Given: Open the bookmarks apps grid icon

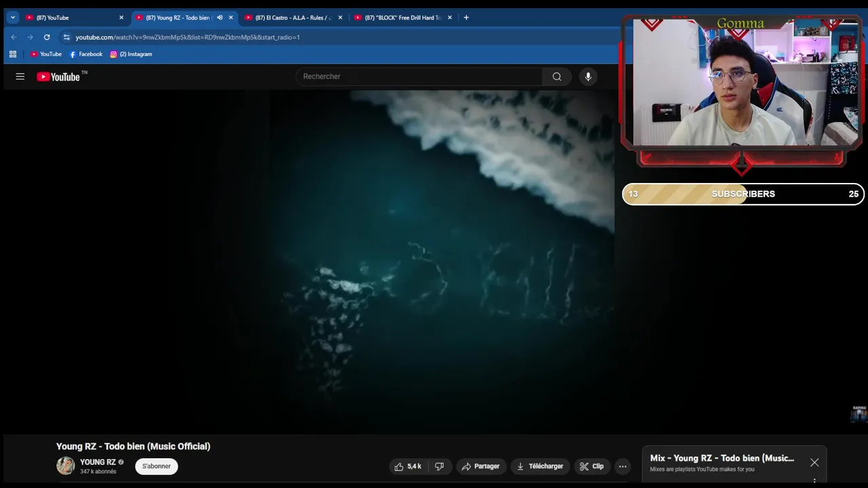Looking at the screenshot, I should point(12,54).
